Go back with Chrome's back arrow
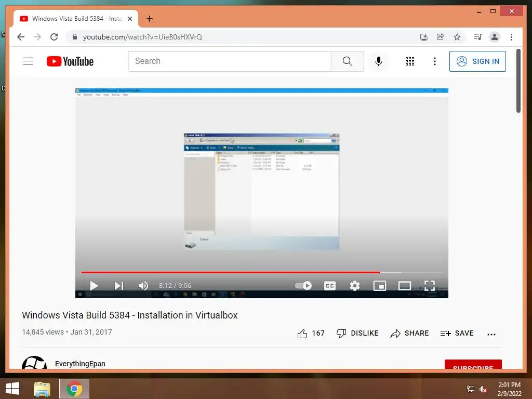Screen dimensions: 532x399 coord(21,37)
